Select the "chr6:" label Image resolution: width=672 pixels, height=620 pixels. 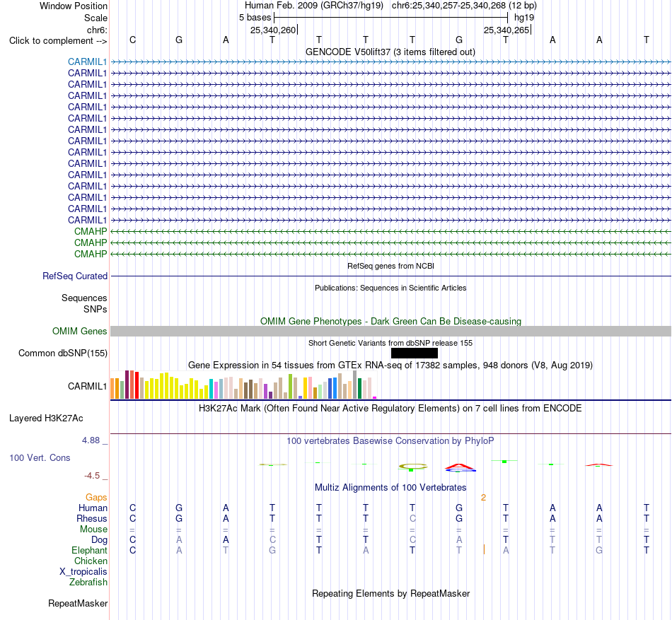point(97,30)
